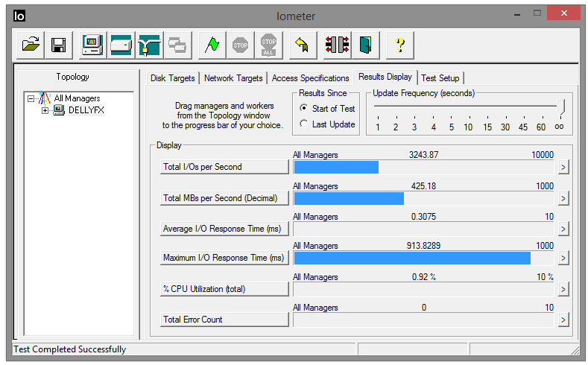Open the arrow for Total Error Count
588x365 pixels.
coord(563,320)
